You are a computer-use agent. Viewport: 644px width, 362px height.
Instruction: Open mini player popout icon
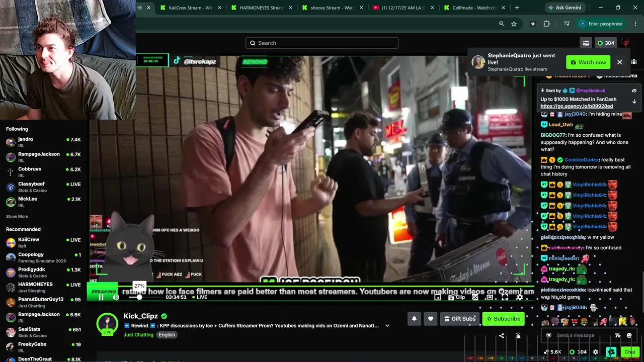(x=438, y=297)
